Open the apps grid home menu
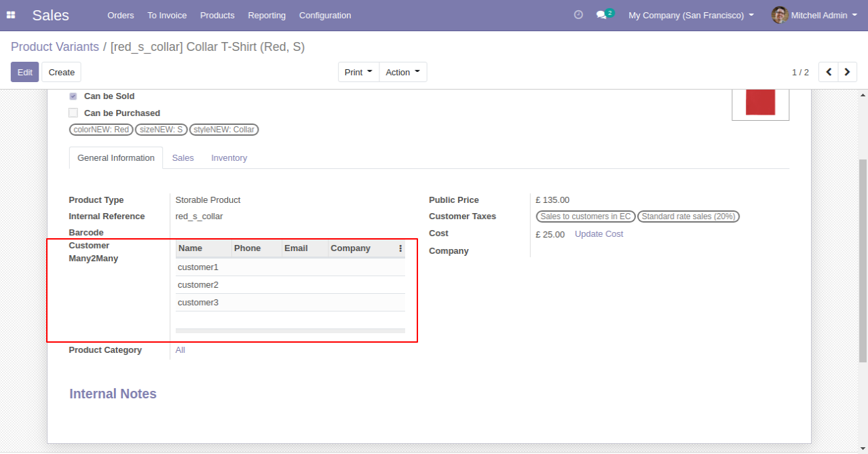868x454 pixels. tap(11, 15)
